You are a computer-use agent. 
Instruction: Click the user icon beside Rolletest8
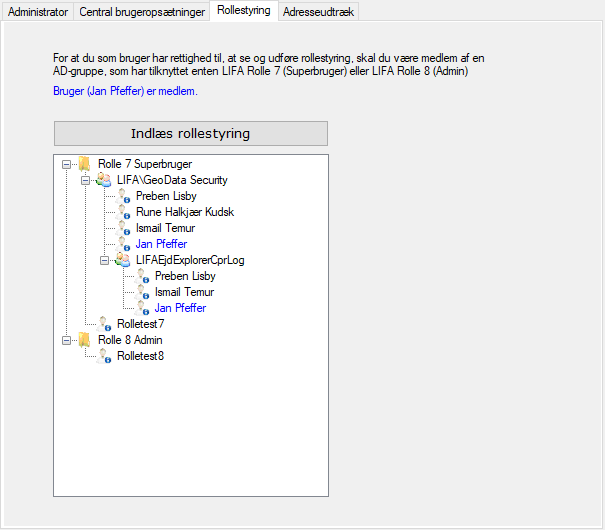click(x=104, y=356)
